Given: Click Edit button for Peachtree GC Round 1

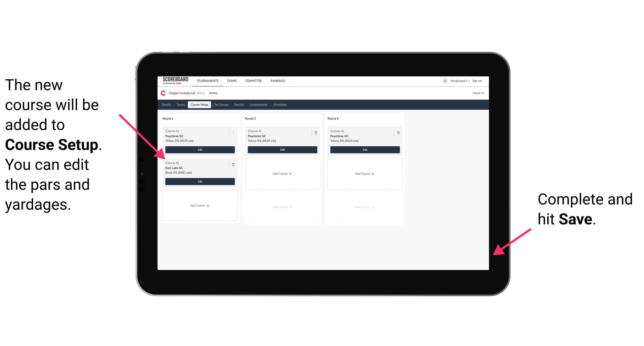Looking at the screenshot, I should (200, 150).
